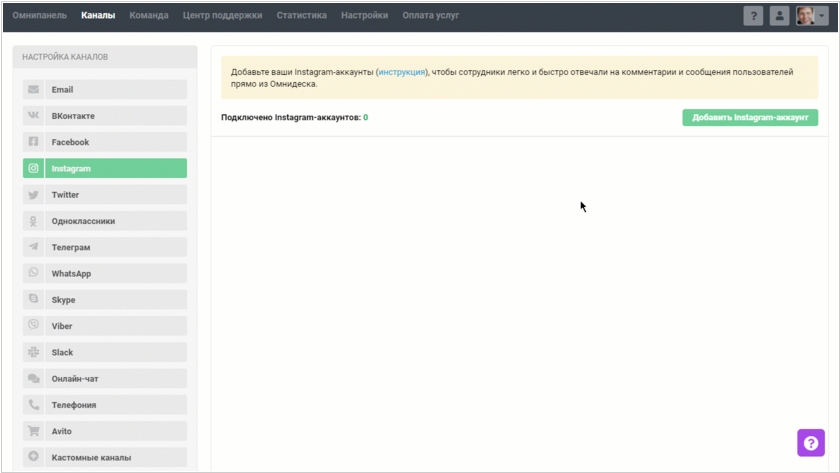Screen dimensions: 840x473
Task: Select the Avito channel
Action: pos(105,431)
